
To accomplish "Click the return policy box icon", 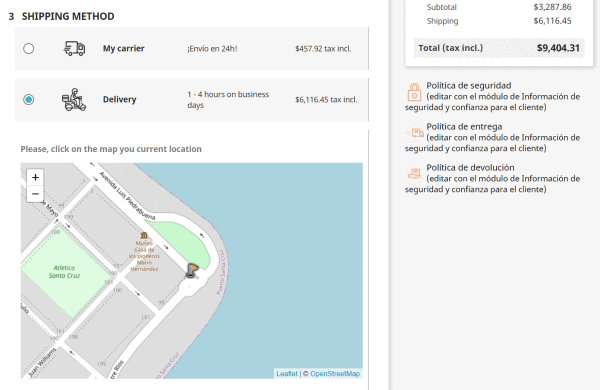I will pyautogui.click(x=414, y=174).
